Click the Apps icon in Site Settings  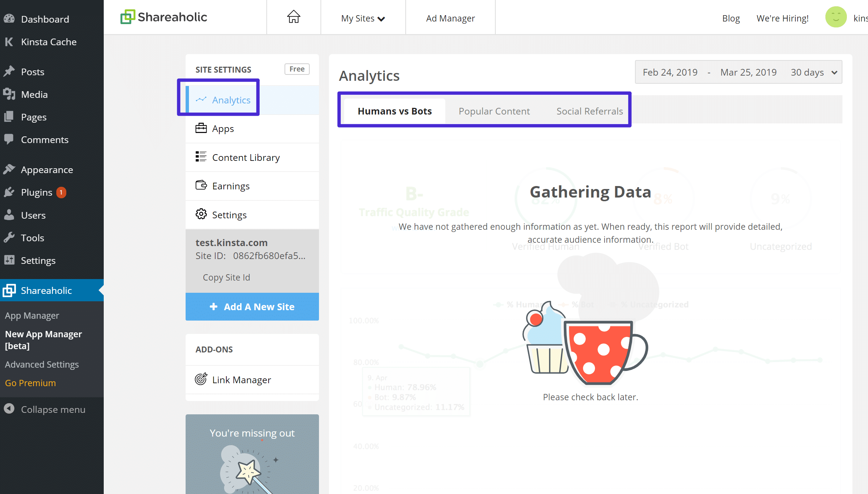(202, 128)
